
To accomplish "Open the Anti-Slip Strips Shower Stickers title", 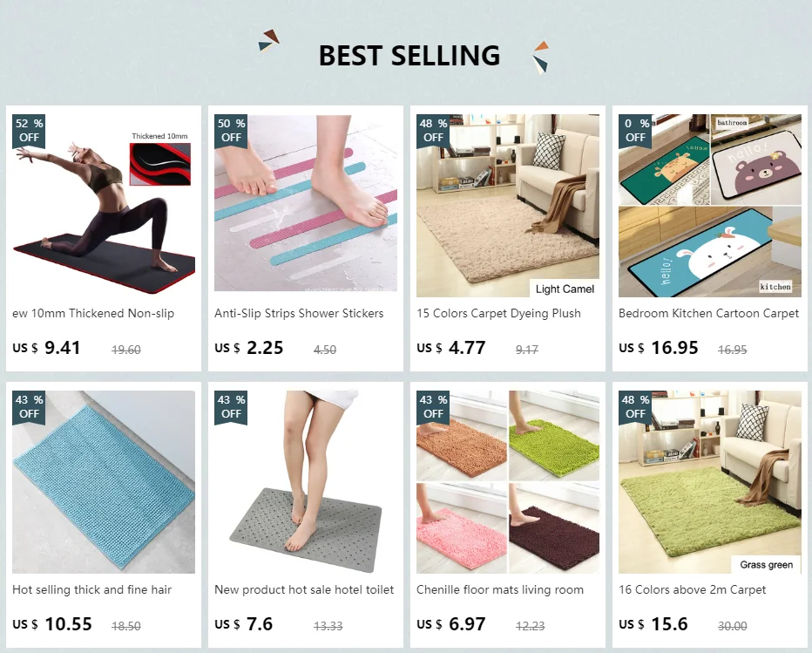I will point(299,314).
